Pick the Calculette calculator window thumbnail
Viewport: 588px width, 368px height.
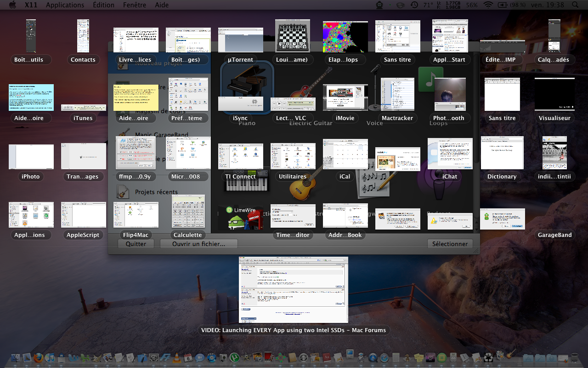(x=188, y=211)
